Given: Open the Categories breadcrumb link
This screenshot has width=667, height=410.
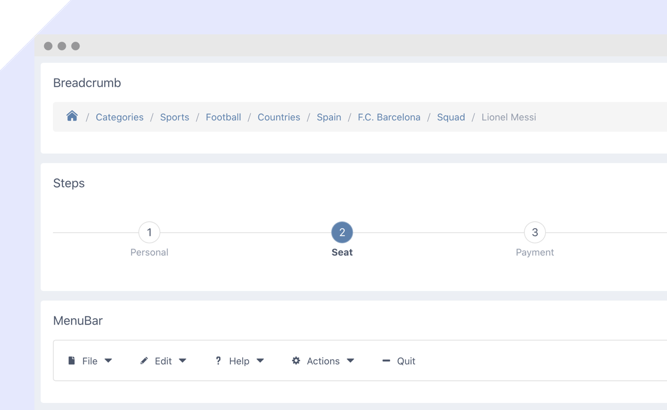Looking at the screenshot, I should (x=119, y=117).
